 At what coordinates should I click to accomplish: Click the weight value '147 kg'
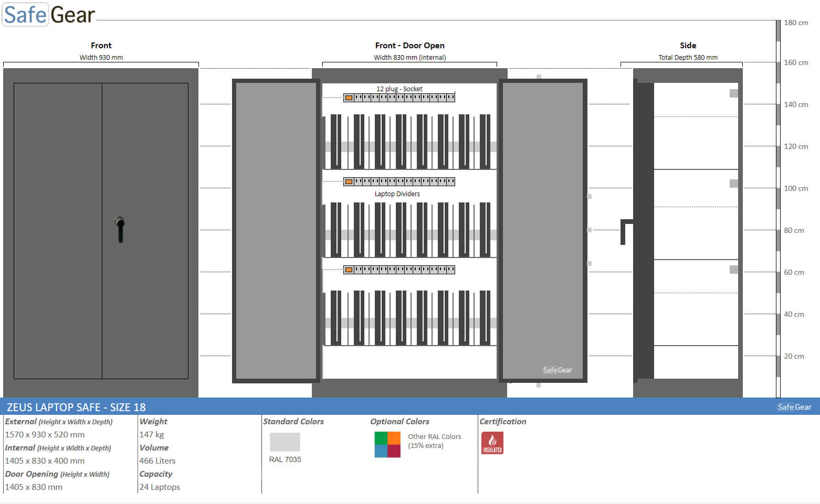(x=152, y=434)
